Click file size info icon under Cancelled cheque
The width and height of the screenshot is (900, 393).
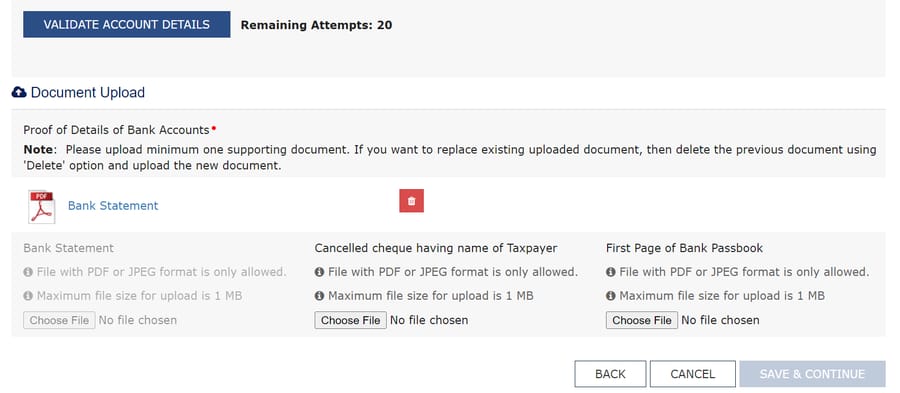(x=320, y=296)
